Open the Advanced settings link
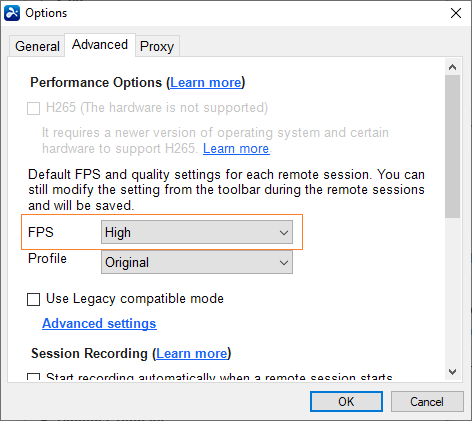472x421 pixels. tap(99, 323)
